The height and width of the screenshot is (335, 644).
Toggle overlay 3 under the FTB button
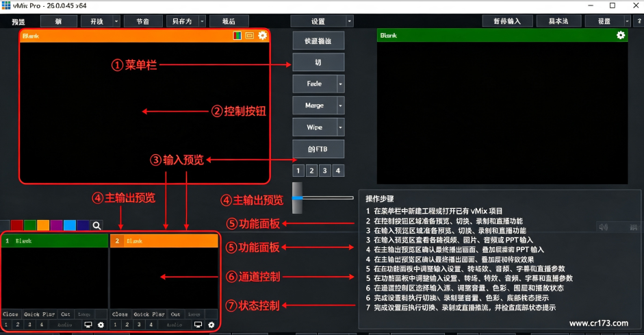(x=324, y=171)
